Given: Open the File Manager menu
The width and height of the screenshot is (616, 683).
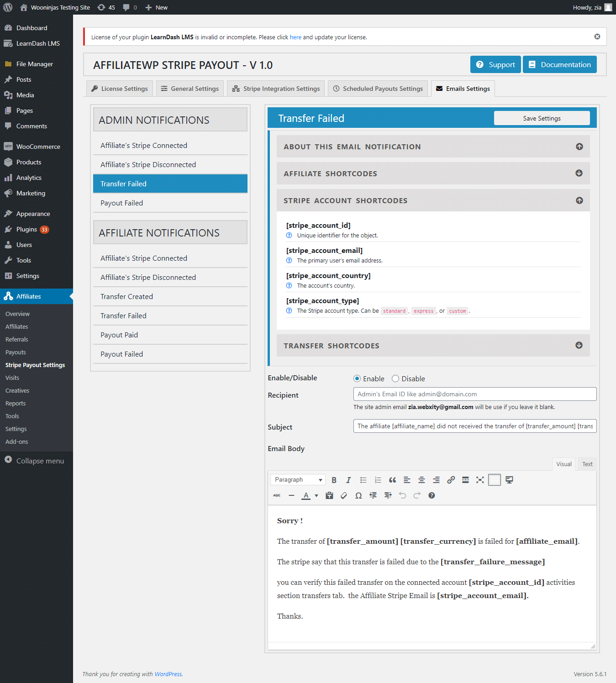Looking at the screenshot, I should pos(37,64).
